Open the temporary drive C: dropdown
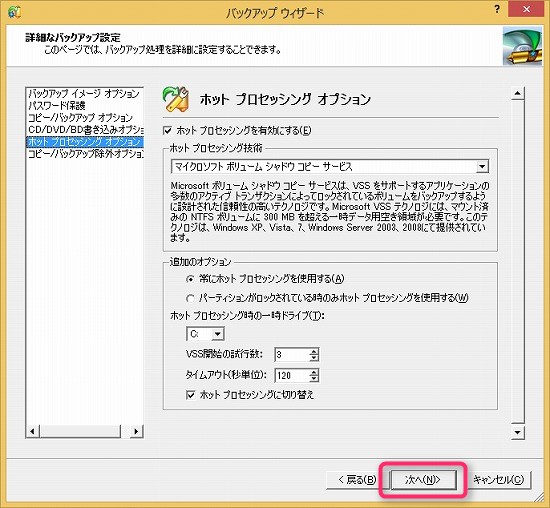The height and width of the screenshot is (508, 550). (217, 334)
